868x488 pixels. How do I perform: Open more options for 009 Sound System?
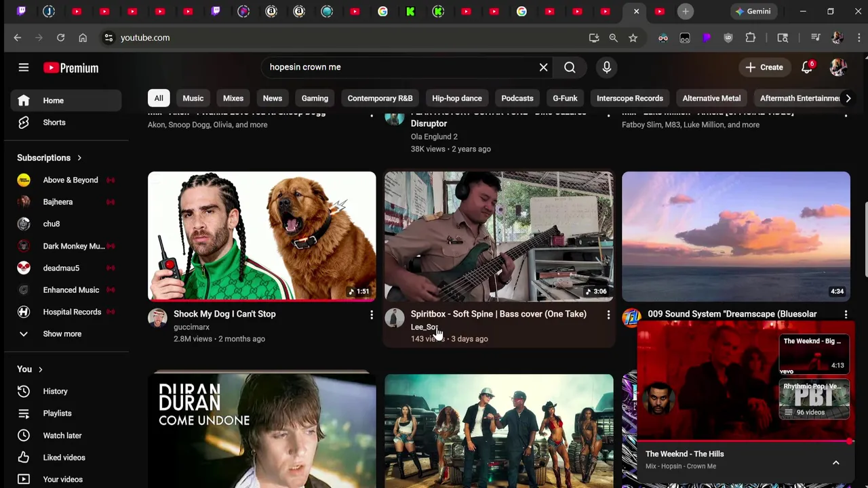point(846,315)
